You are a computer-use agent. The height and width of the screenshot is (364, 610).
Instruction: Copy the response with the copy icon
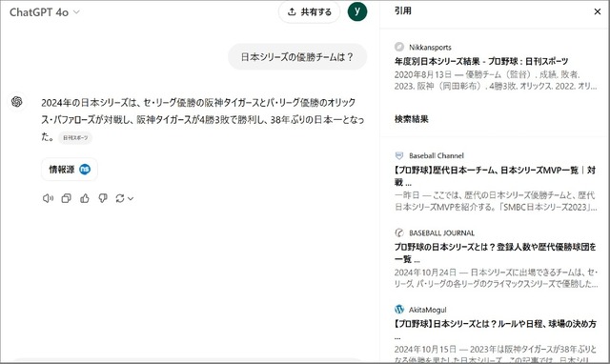pyautogui.click(x=66, y=198)
